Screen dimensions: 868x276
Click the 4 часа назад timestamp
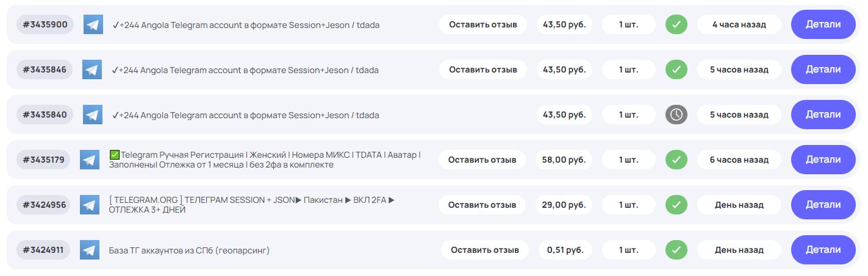click(x=739, y=24)
